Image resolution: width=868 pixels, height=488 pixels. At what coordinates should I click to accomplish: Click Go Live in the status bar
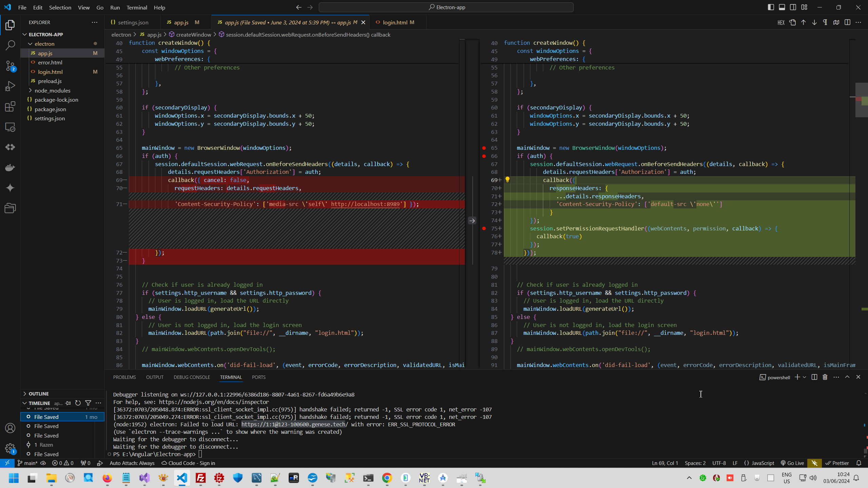coord(792,463)
